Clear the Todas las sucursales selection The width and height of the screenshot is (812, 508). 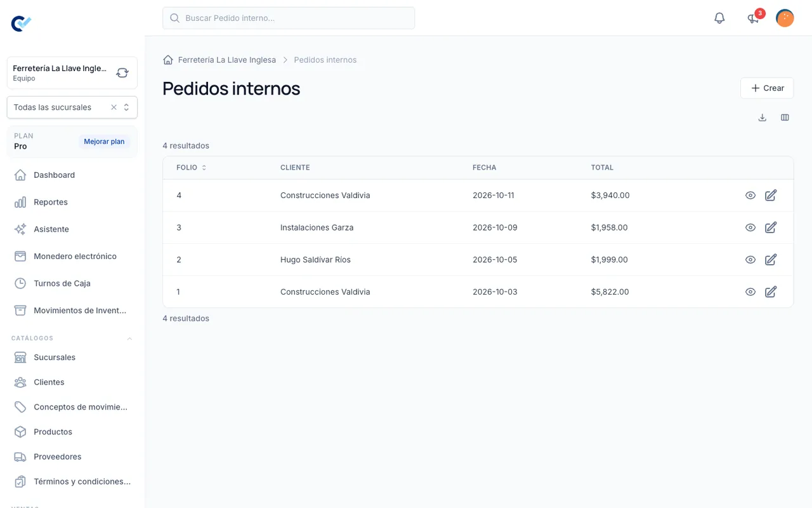(x=114, y=107)
